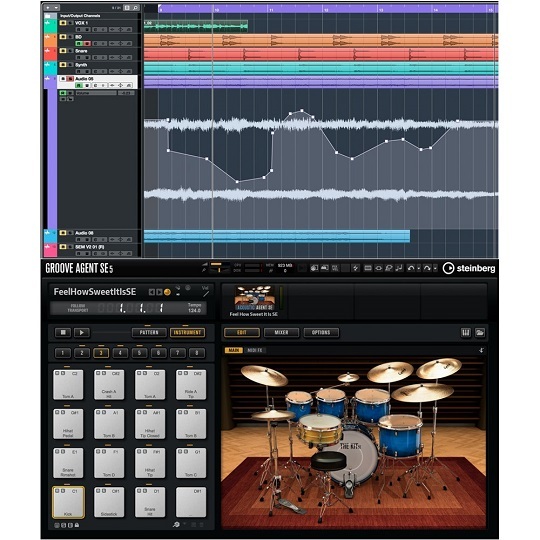
Task: Select pad group 4
Action: 120,353
